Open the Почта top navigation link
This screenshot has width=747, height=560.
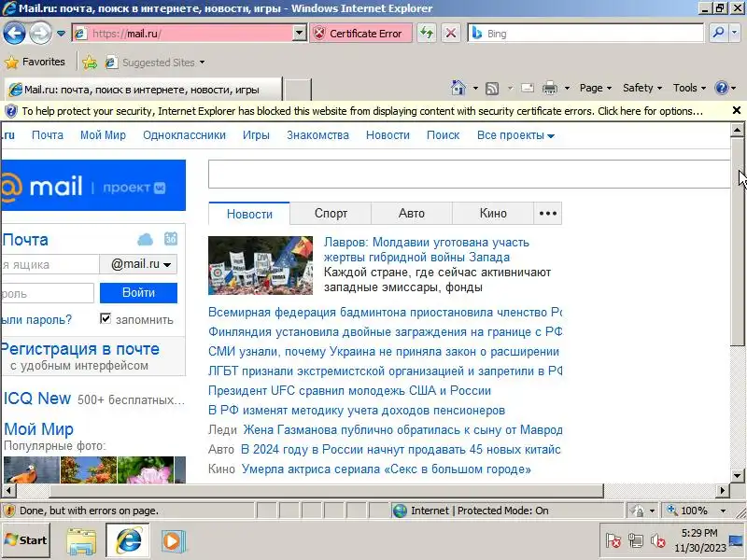point(48,135)
